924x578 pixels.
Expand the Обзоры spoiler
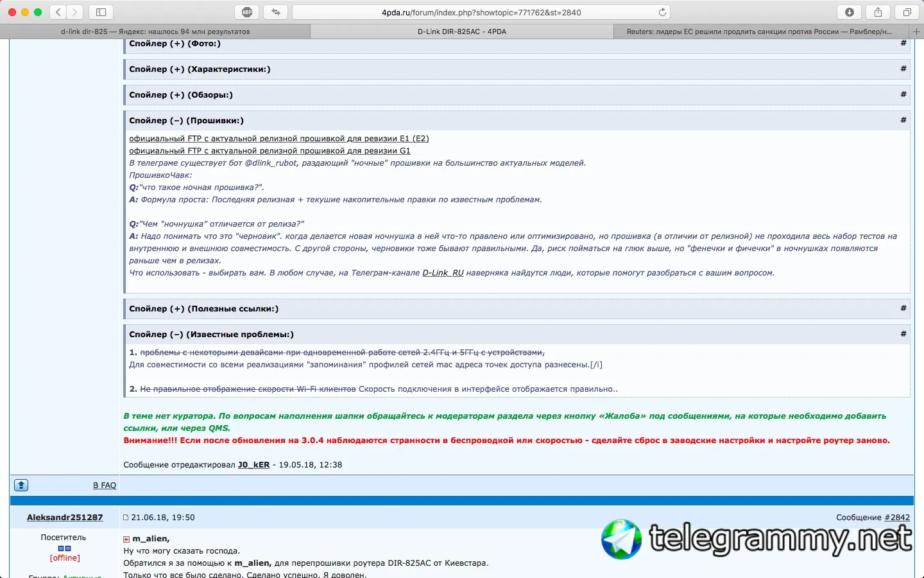(181, 95)
